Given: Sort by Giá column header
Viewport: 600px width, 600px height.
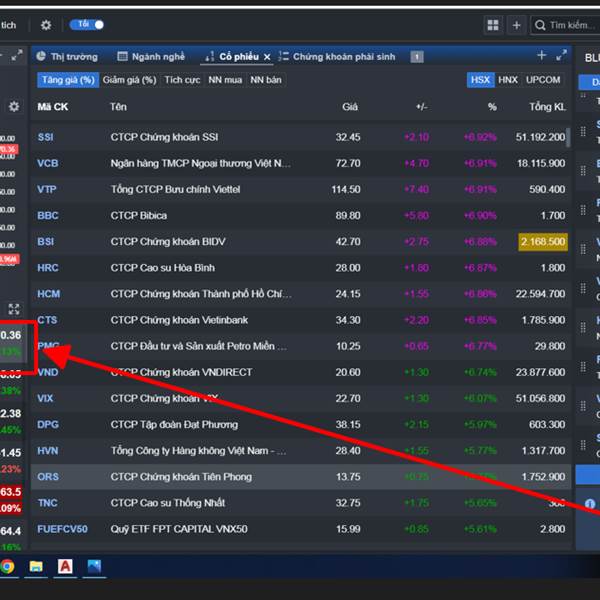Looking at the screenshot, I should pyautogui.click(x=350, y=107).
